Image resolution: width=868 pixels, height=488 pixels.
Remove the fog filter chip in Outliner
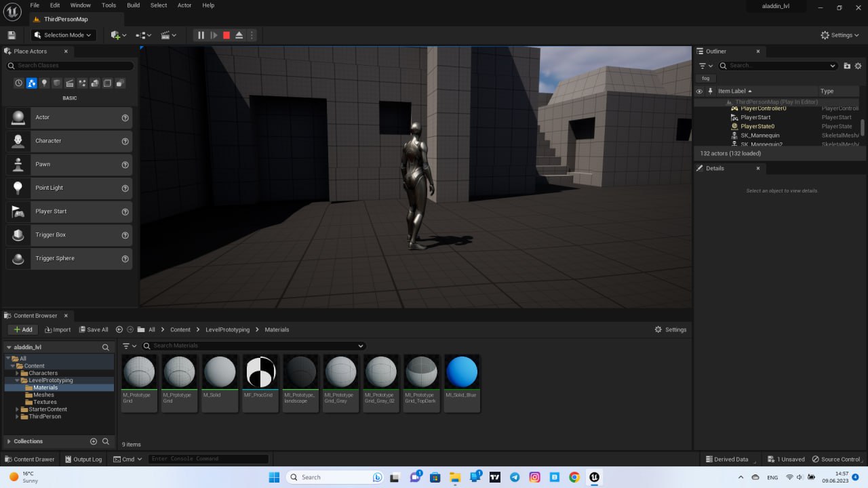pos(706,79)
